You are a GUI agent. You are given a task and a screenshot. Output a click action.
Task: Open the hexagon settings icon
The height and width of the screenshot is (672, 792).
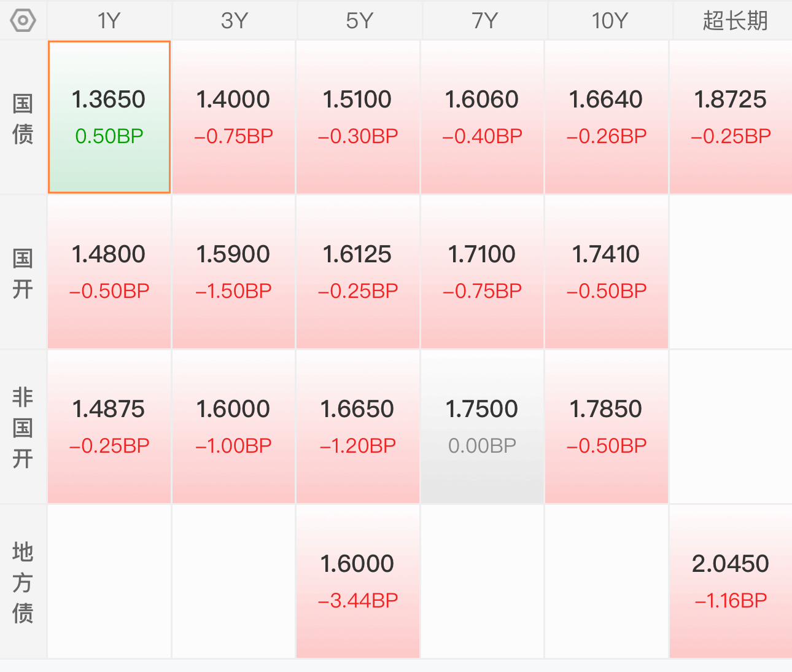click(23, 21)
